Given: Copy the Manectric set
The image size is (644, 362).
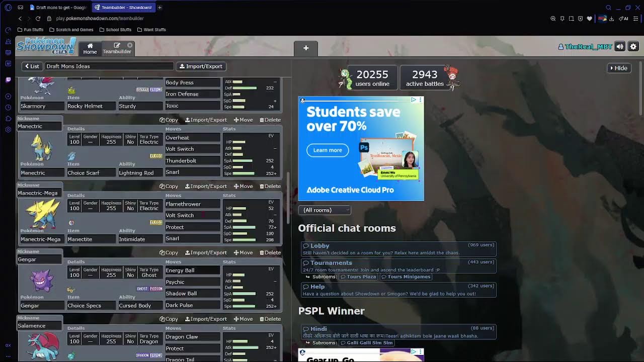Looking at the screenshot, I should pos(169,120).
